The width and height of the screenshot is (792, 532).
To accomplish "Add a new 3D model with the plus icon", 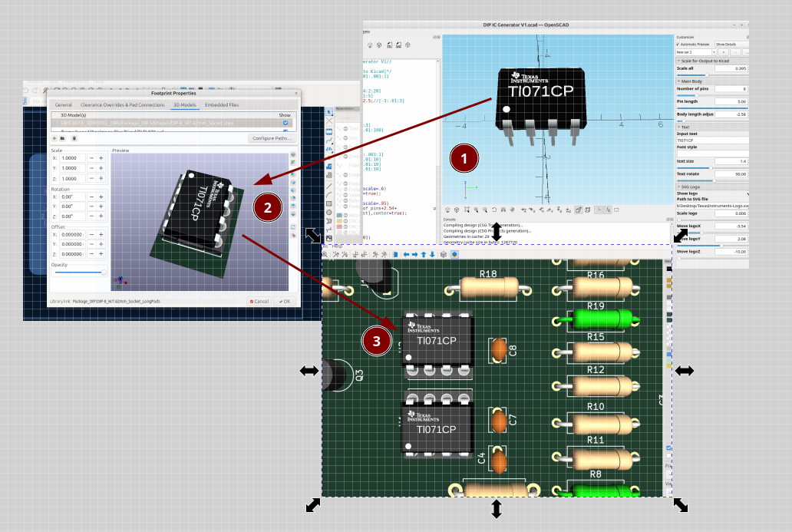I will pyautogui.click(x=54, y=138).
